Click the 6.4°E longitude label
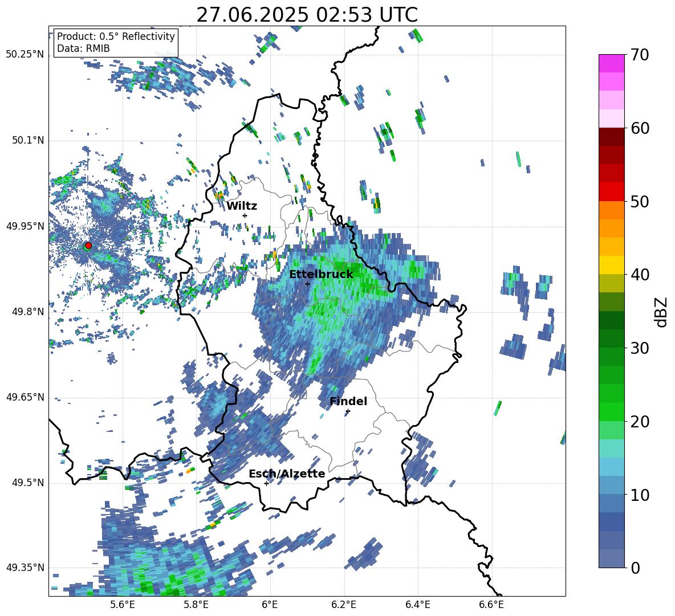 (417, 605)
